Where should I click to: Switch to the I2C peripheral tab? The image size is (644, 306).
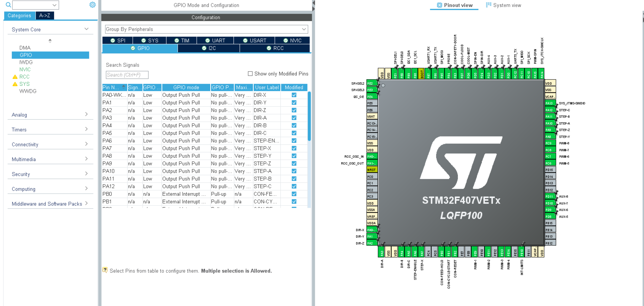point(209,48)
